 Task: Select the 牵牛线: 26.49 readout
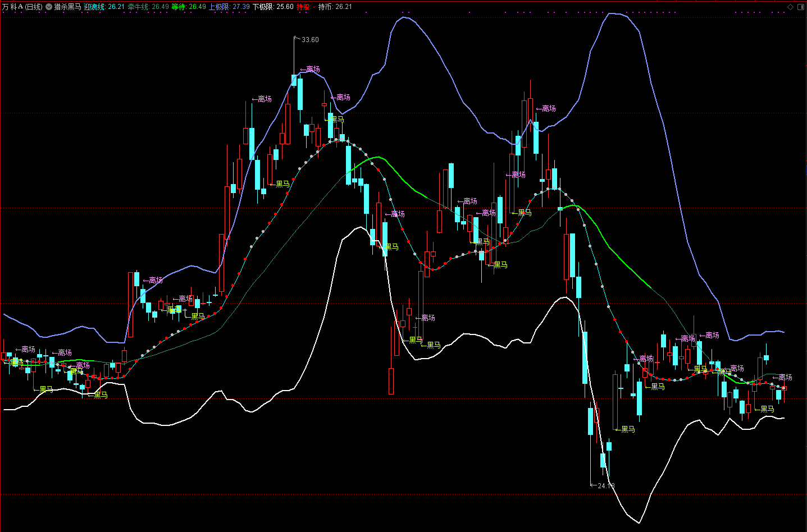point(148,7)
